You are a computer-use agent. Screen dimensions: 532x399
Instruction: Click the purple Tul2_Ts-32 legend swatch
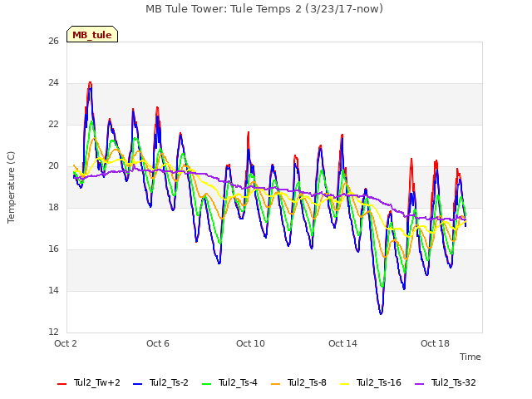point(419,384)
